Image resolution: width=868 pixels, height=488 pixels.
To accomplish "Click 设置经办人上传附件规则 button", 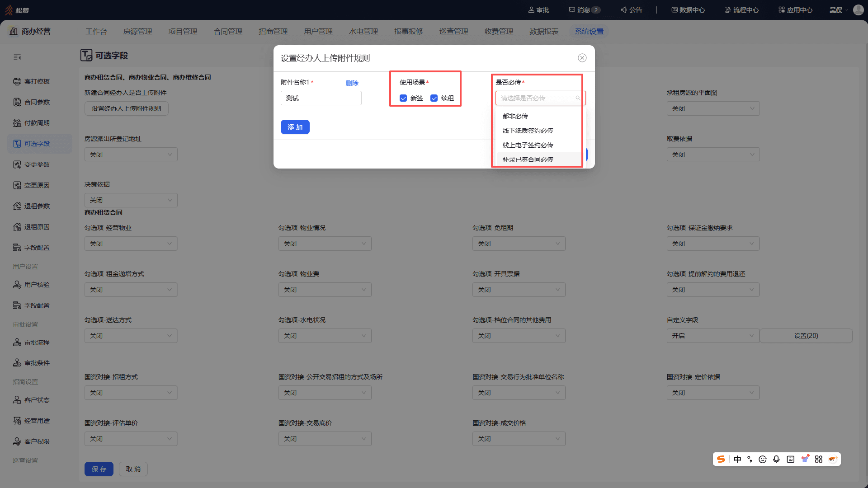I will pyautogui.click(x=127, y=108).
